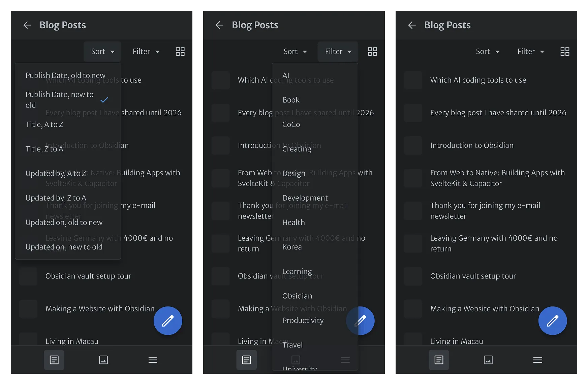Open 'From Web to Native' post, right screen
588x385 pixels.
point(497,178)
